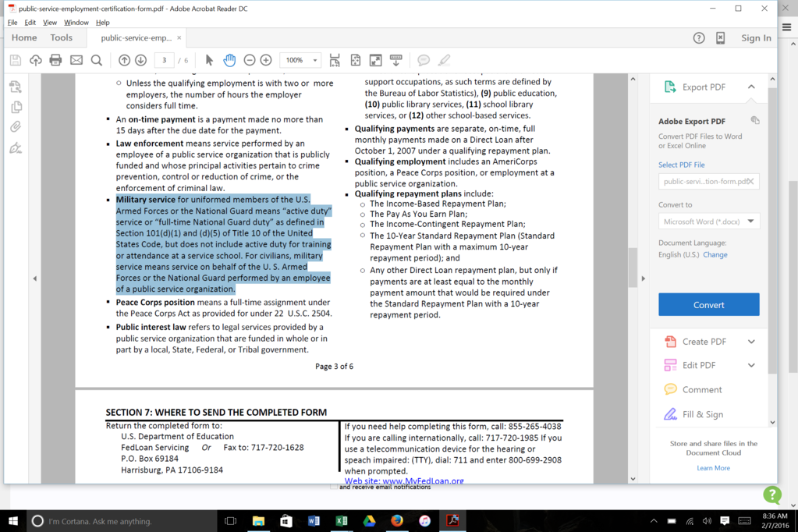The width and height of the screenshot is (798, 532).
Task: Launch Firefox from the taskbar
Action: coord(397,521)
